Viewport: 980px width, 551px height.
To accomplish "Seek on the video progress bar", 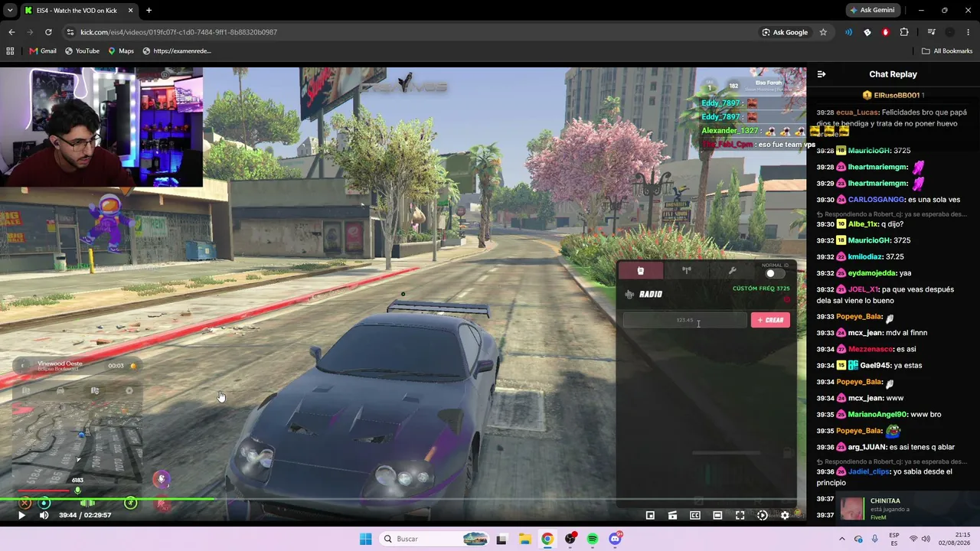I will click(403, 500).
